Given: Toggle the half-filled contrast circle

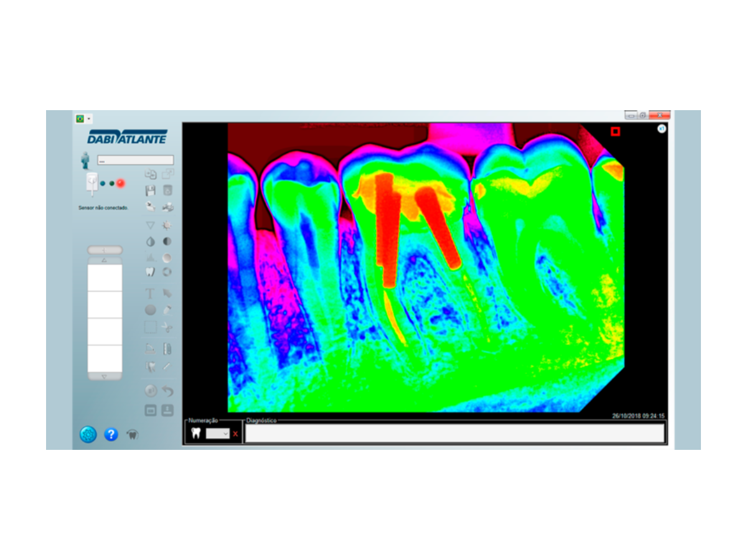Looking at the screenshot, I should click(x=167, y=241).
